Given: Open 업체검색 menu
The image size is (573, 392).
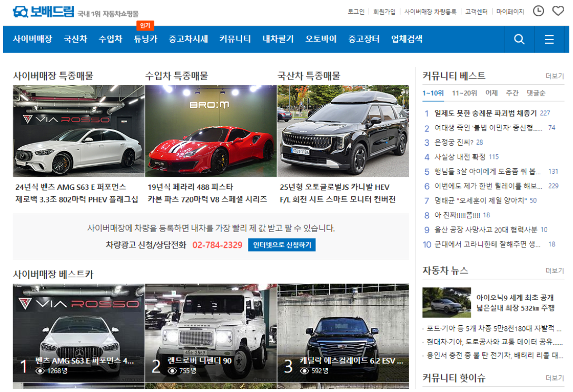Looking at the screenshot, I should tap(407, 39).
